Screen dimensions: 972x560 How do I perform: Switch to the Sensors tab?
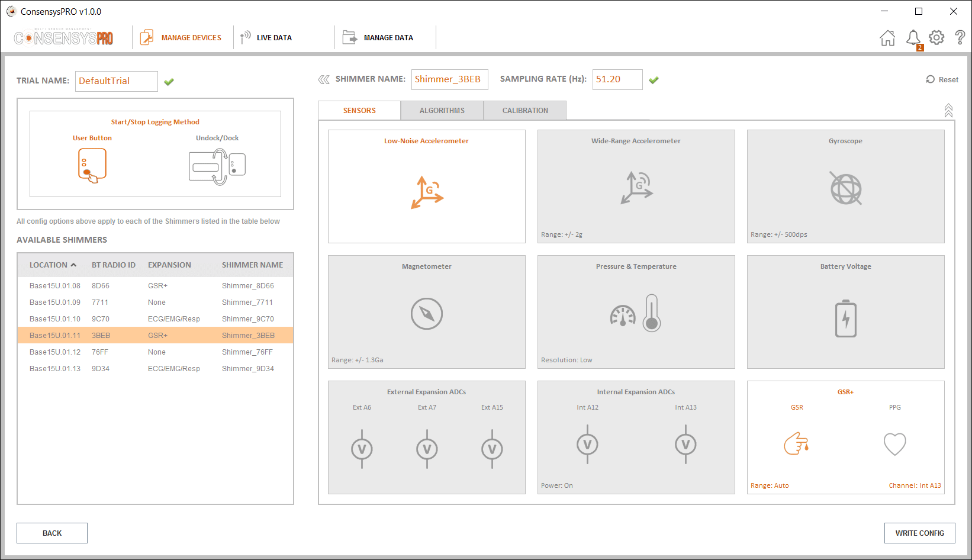[359, 111]
